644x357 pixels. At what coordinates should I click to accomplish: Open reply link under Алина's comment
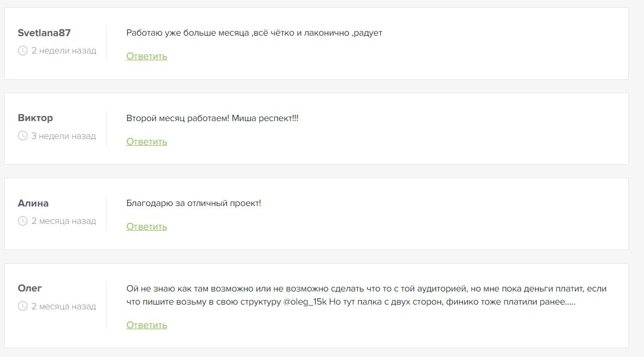pos(147,226)
